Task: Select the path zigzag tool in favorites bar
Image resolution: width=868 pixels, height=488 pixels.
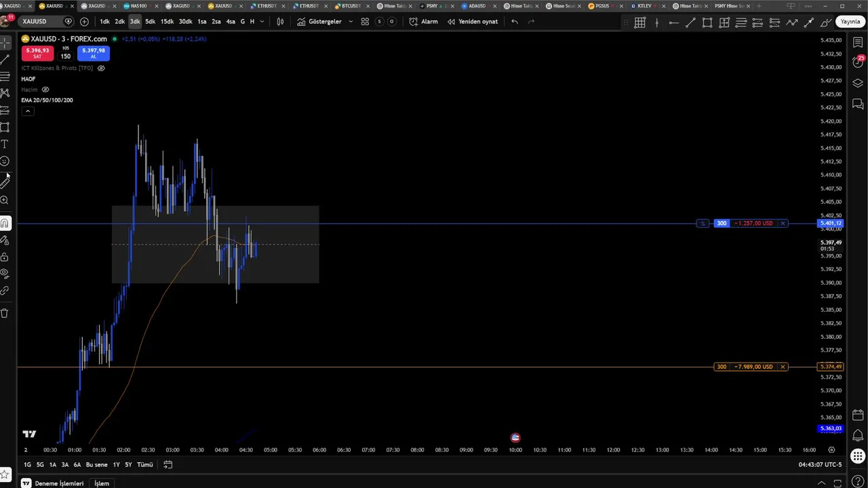Action: pos(792,22)
